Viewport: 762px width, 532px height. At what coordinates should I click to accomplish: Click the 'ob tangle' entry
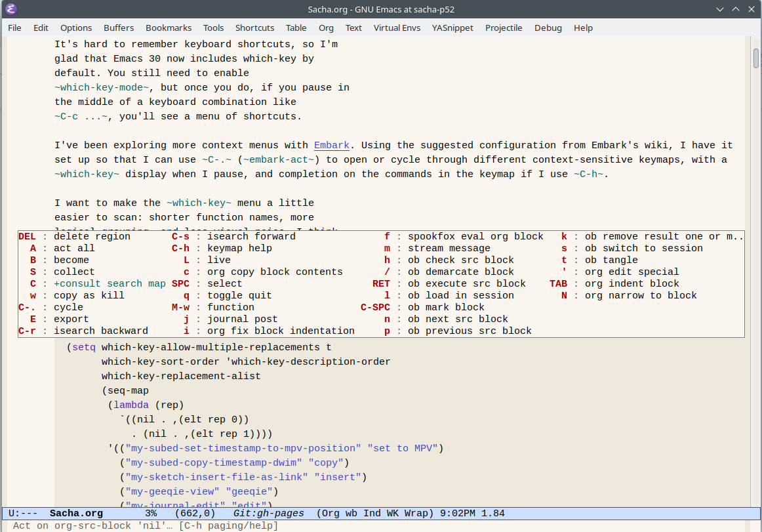611,260
